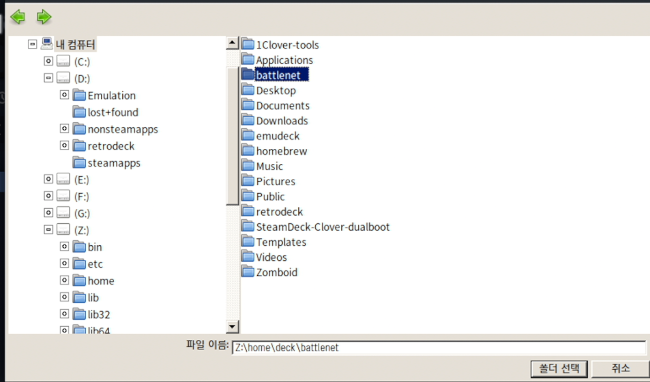This screenshot has width=650, height=382.
Task: Expand the lib folder node
Action: pos(64,297)
